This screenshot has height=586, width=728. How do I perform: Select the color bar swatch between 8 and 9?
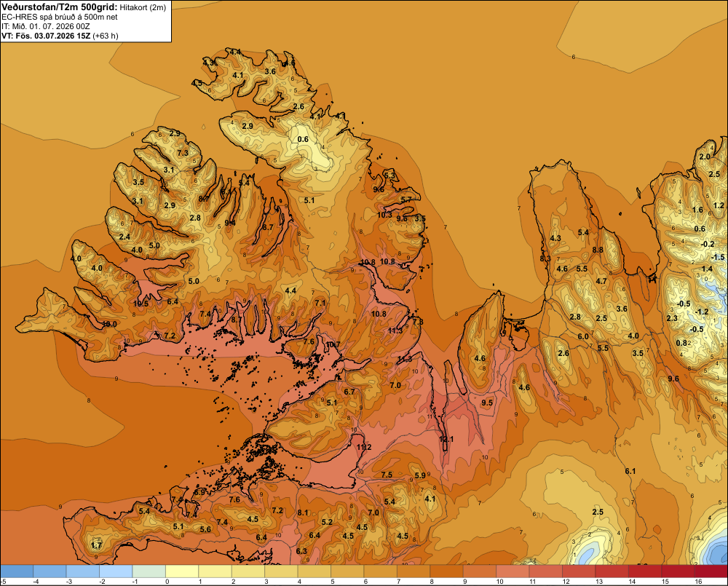tap(447, 571)
